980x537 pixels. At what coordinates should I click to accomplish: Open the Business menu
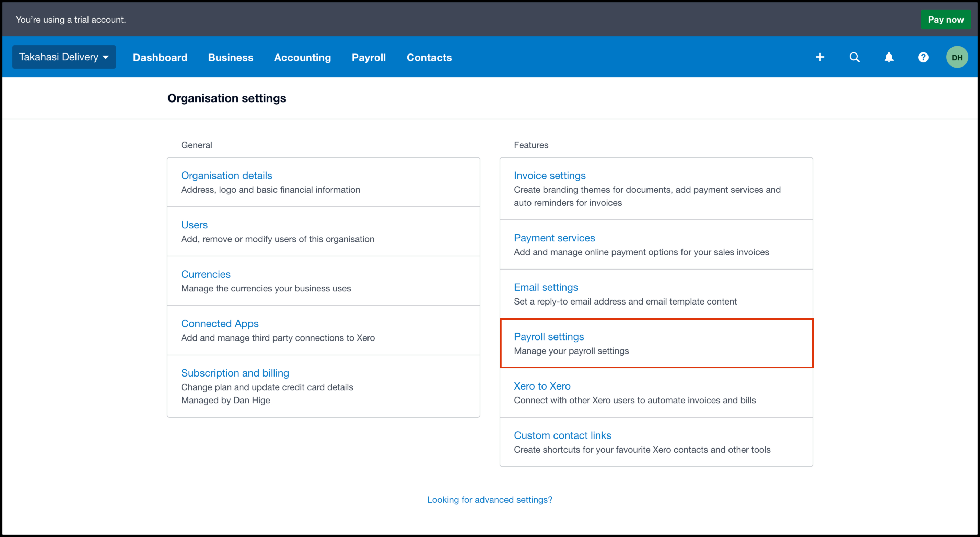coord(231,57)
